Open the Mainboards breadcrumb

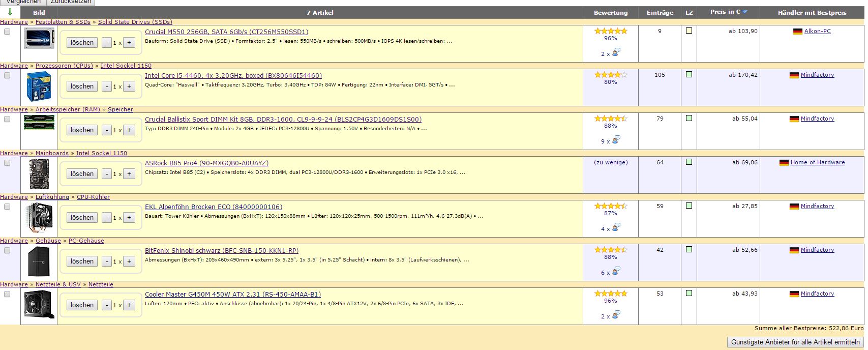pyautogui.click(x=52, y=153)
